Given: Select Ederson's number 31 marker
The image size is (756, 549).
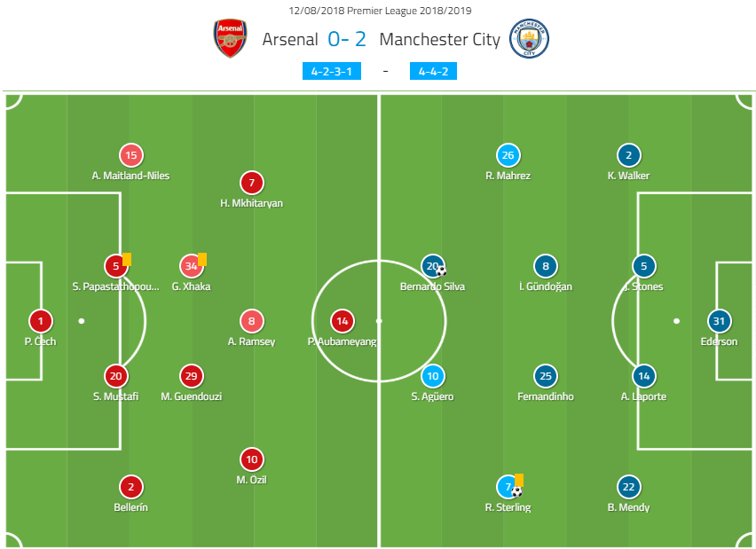Looking at the screenshot, I should click(719, 321).
